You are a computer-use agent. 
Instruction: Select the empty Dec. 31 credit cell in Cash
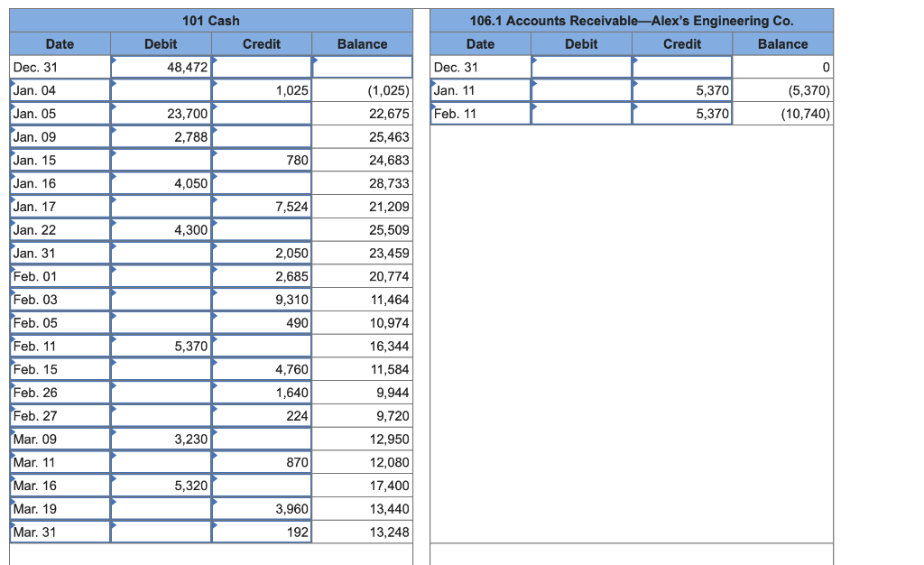[262, 67]
